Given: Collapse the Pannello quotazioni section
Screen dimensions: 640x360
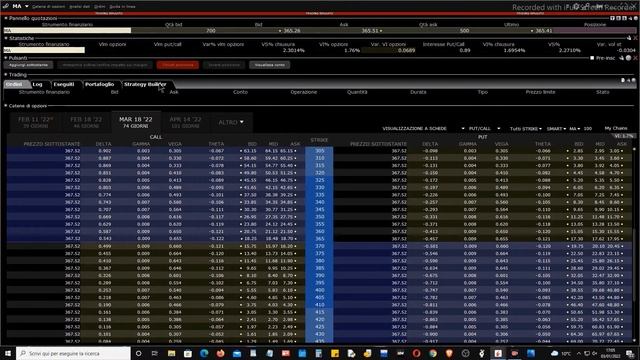Looking at the screenshot, I should (x=6, y=18).
